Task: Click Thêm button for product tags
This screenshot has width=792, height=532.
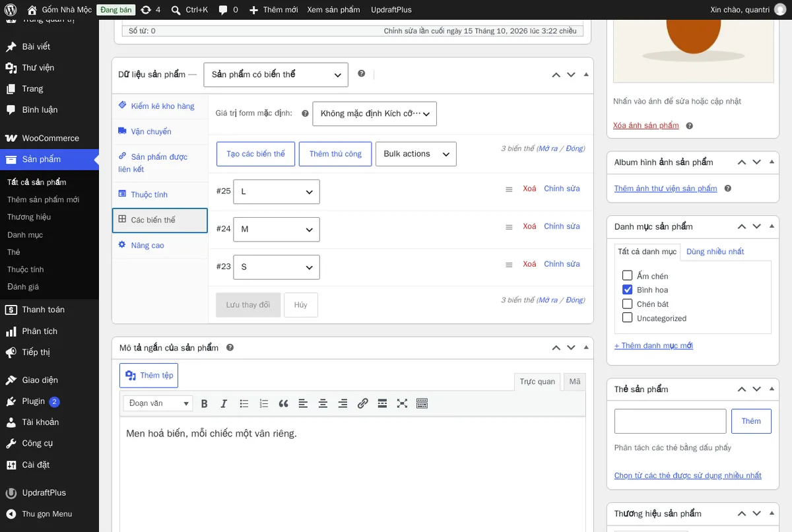Action: coord(751,421)
